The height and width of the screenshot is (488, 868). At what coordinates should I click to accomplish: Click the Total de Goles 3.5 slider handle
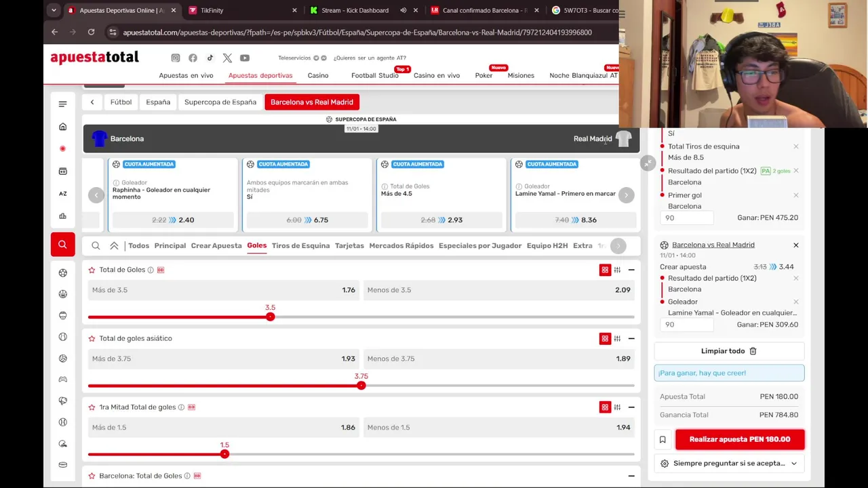(271, 317)
